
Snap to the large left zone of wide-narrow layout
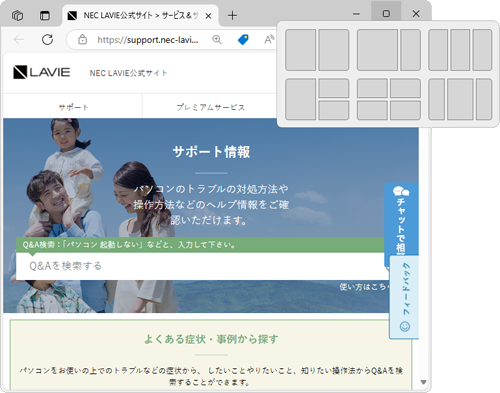tap(377, 50)
